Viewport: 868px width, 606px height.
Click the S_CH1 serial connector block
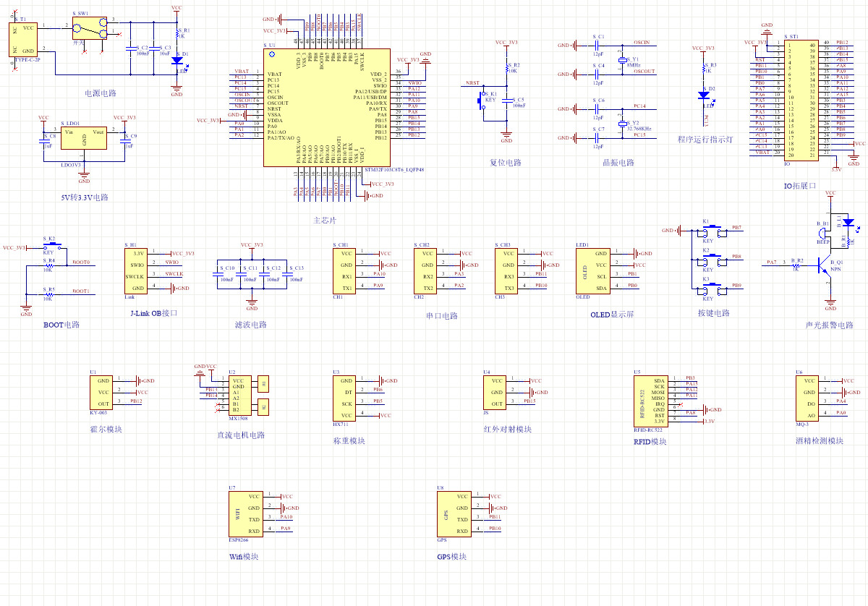(x=343, y=270)
